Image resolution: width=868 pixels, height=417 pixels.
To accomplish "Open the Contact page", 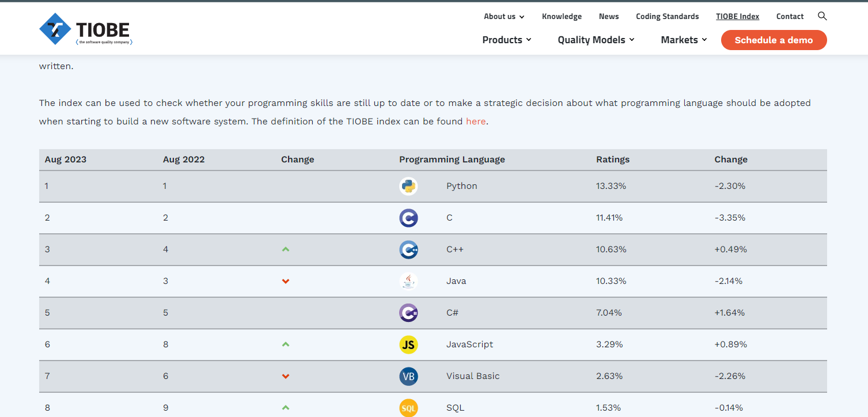I will coord(790,17).
